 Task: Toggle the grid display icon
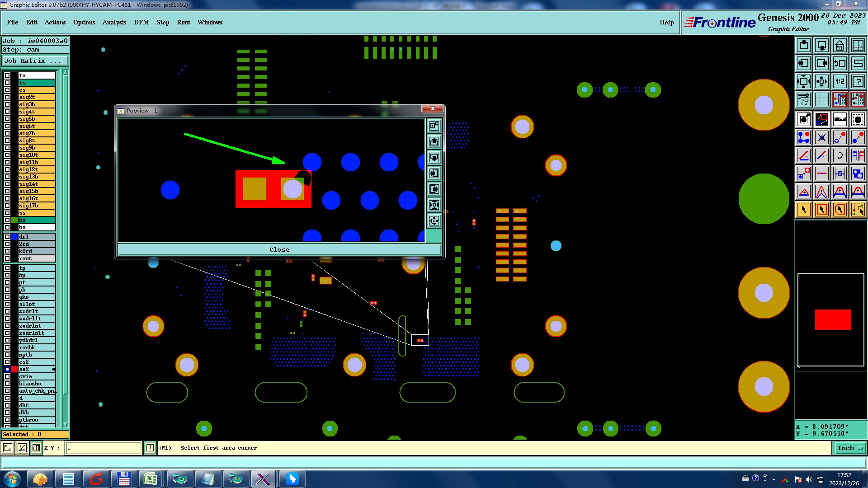[822, 99]
